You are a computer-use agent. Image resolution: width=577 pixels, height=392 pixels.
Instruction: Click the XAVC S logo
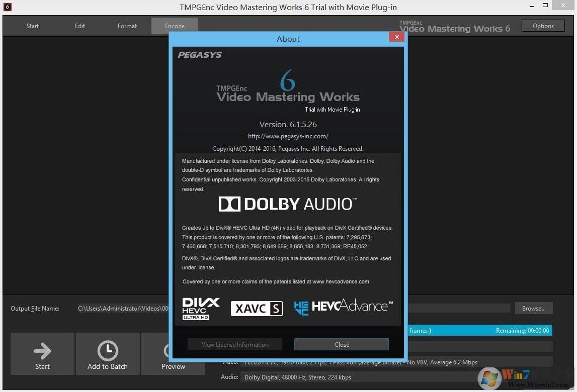pos(257,309)
